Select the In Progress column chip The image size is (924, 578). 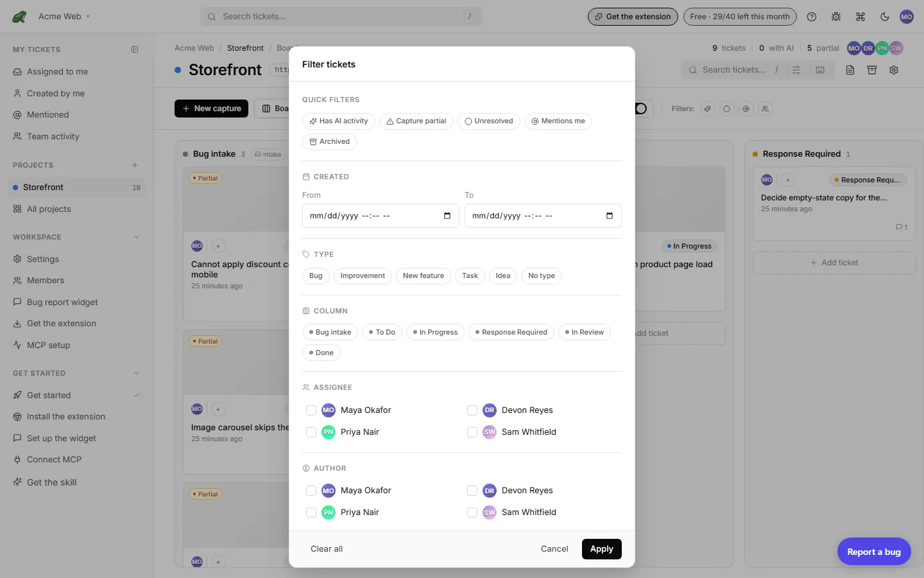click(435, 333)
